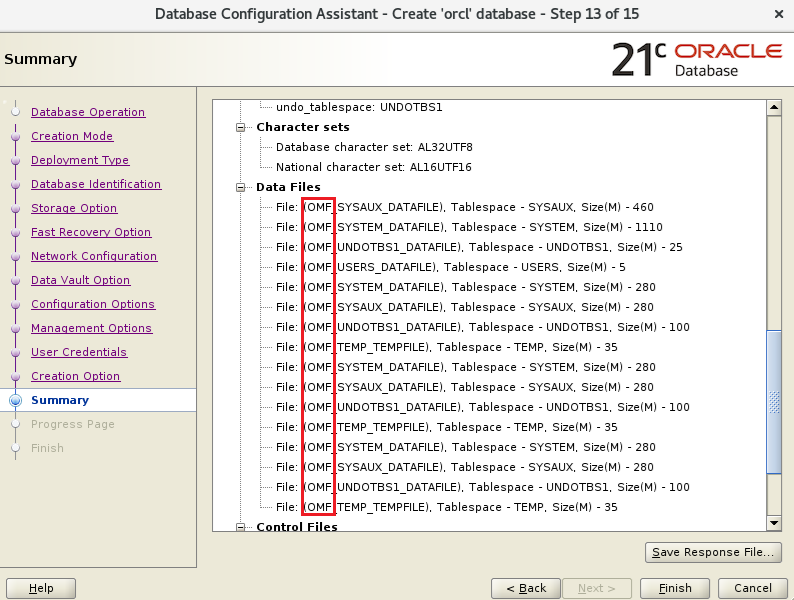
Task: Click the scrollbar up arrow
Action: coord(774,107)
